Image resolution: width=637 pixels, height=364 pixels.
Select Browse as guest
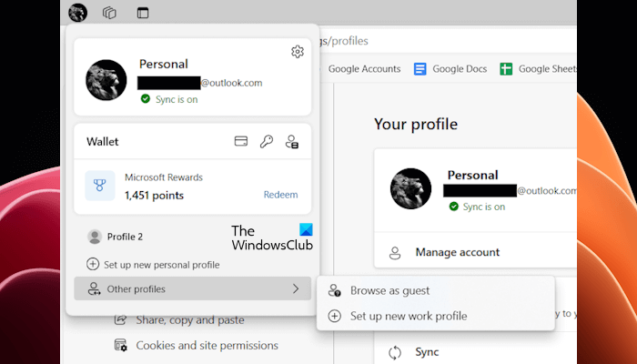389,291
